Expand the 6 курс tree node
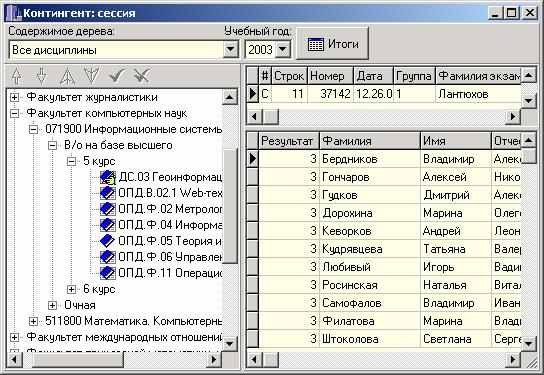This screenshot has width=544, height=375. [x=71, y=289]
